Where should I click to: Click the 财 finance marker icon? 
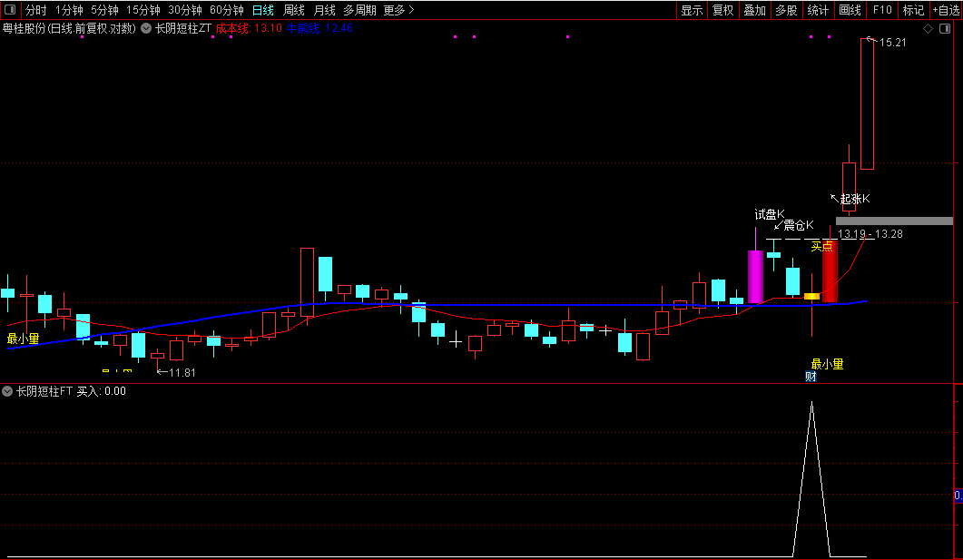click(811, 377)
